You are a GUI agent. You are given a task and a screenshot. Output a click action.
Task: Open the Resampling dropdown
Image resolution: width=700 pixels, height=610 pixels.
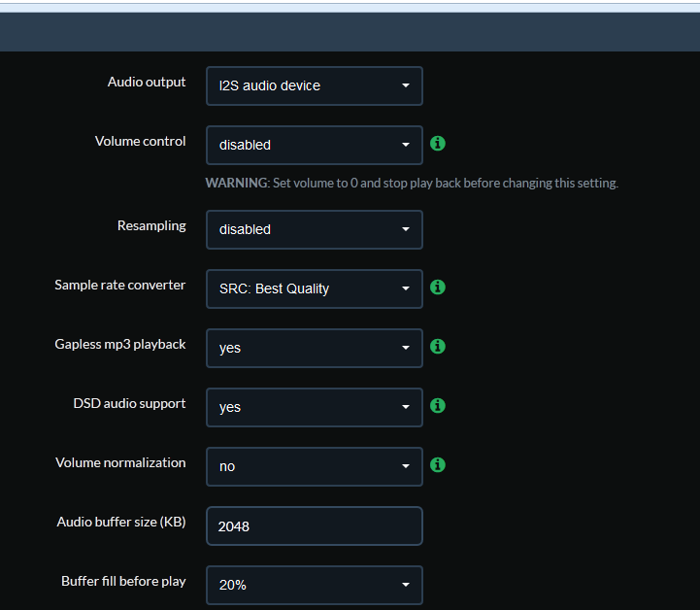(315, 229)
